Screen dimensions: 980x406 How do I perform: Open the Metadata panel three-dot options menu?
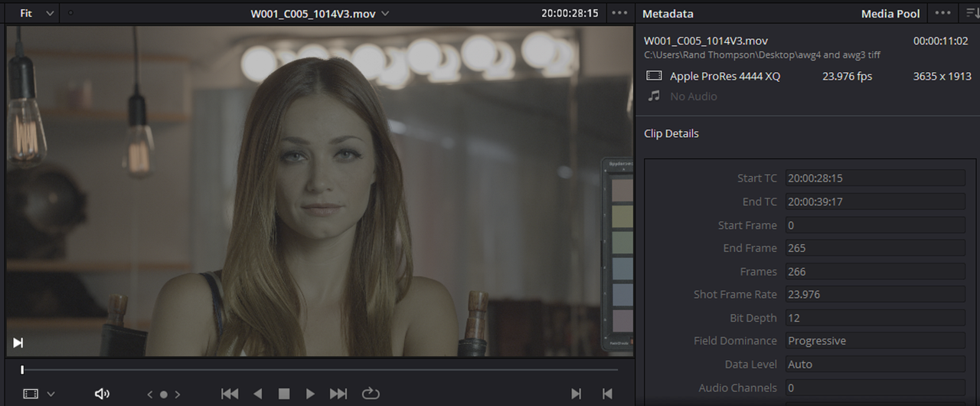pyautogui.click(x=943, y=13)
